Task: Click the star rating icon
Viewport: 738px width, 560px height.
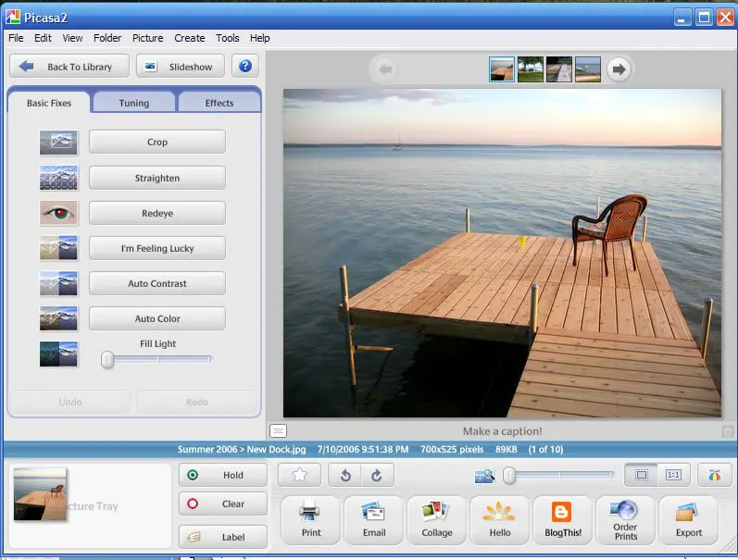Action: tap(299, 475)
